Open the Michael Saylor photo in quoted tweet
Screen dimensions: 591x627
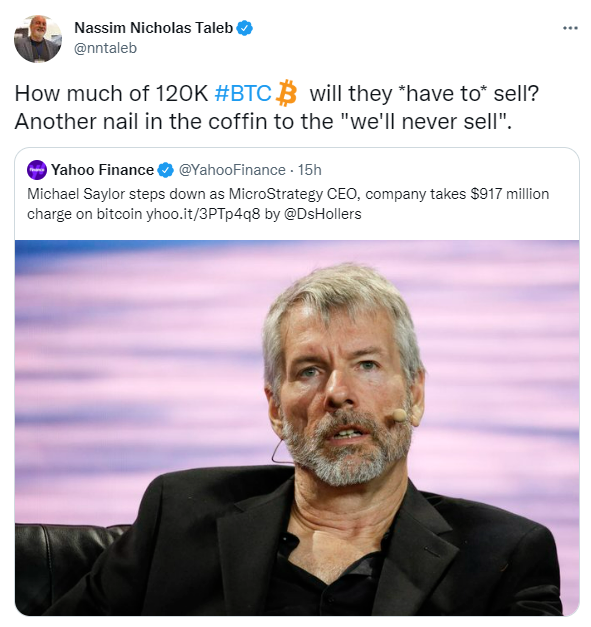click(x=297, y=428)
